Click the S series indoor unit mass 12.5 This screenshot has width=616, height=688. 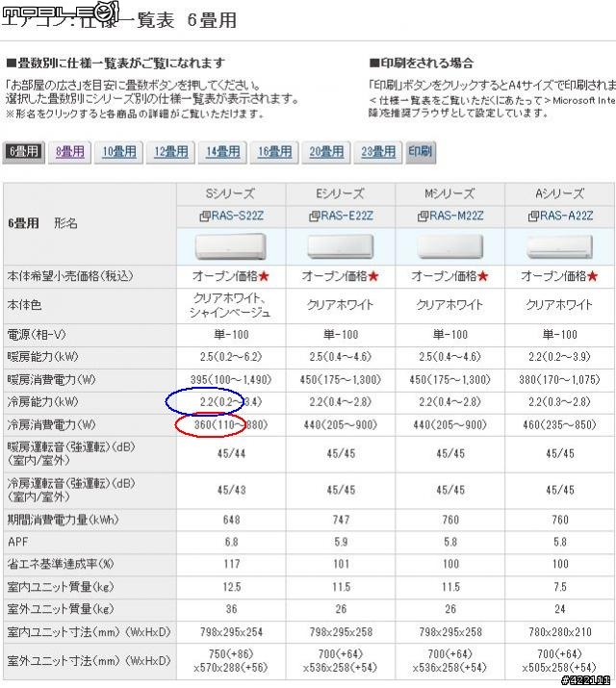[x=231, y=587]
